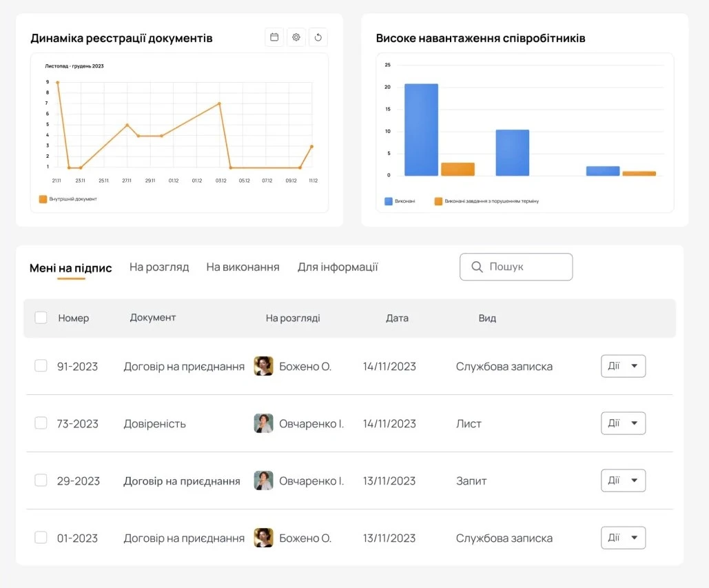Click Божено О. avatar in row 01-2023
The image size is (709, 588).
(x=264, y=538)
